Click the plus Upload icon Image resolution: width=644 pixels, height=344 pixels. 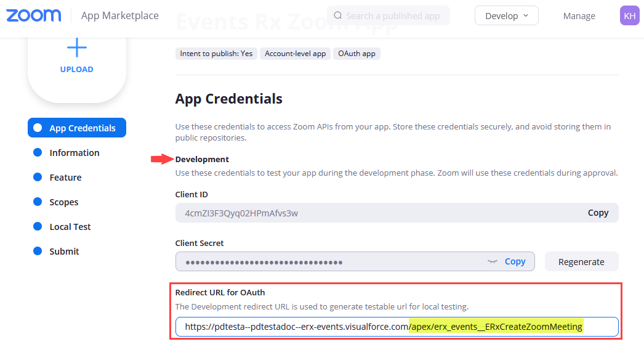(77, 48)
